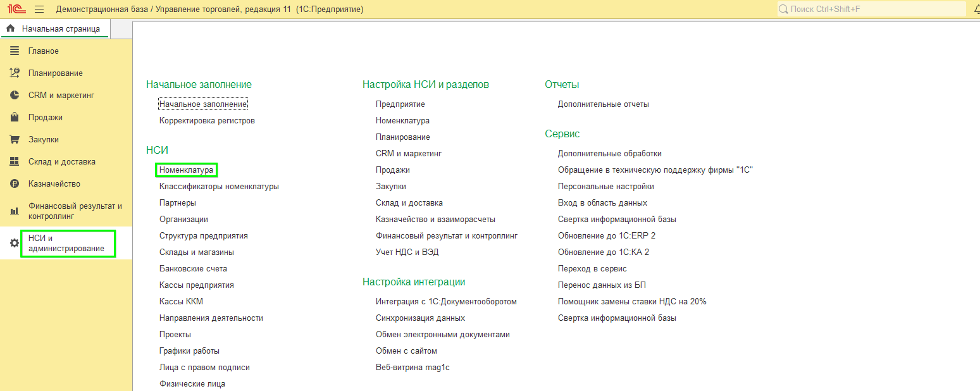Open Интеграция с 1С:Документооборотом link
Screen dimensions: 980x391
click(x=446, y=301)
